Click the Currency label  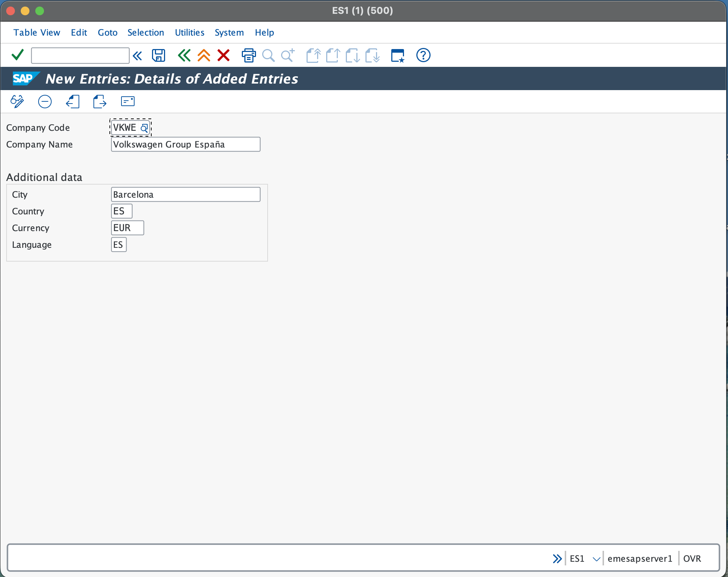point(31,228)
